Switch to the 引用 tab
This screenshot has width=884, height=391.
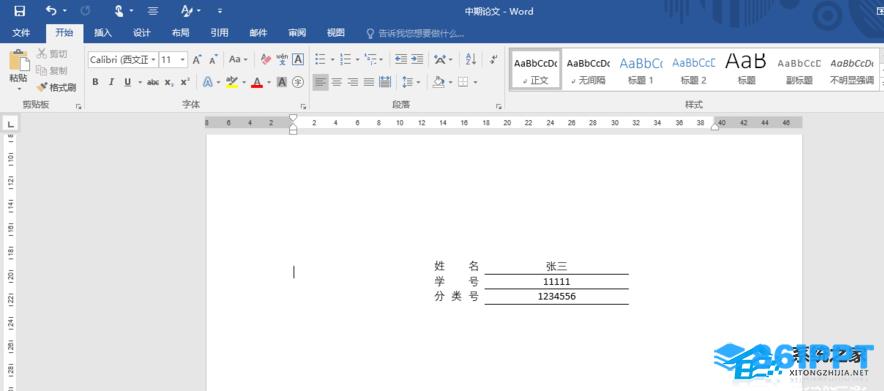219,33
